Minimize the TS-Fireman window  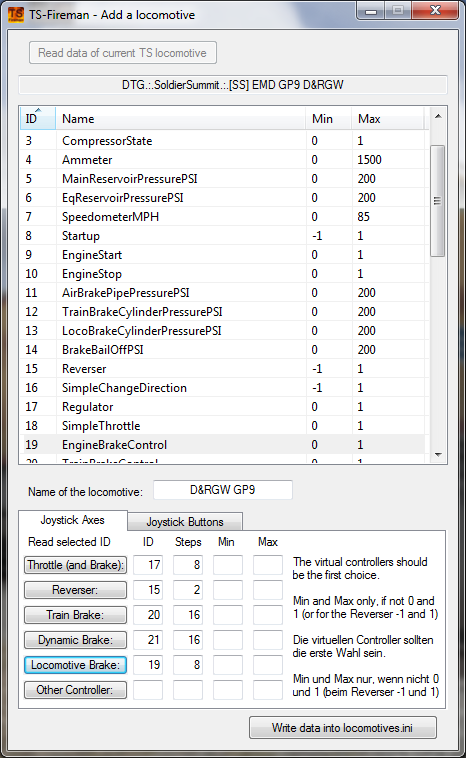pyautogui.click(x=371, y=11)
